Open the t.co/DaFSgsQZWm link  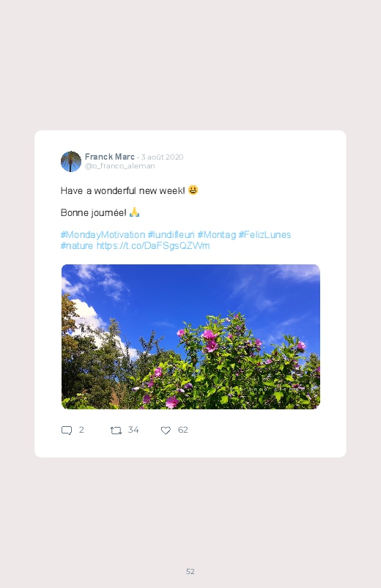tap(153, 245)
